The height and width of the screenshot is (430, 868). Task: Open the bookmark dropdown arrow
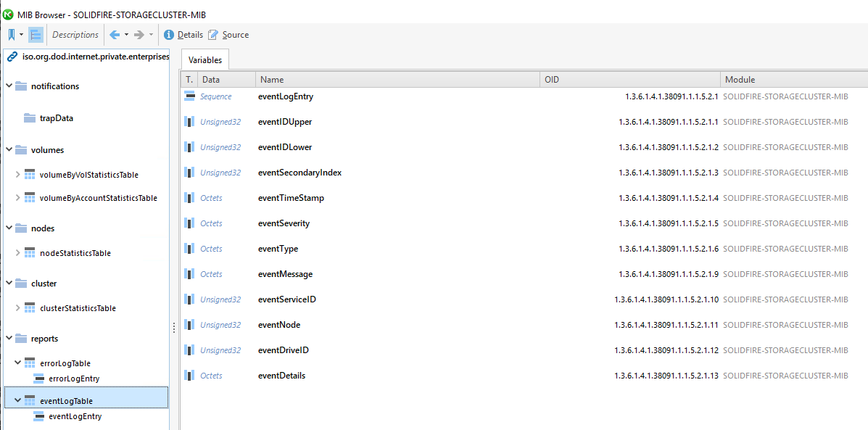pyautogui.click(x=21, y=35)
